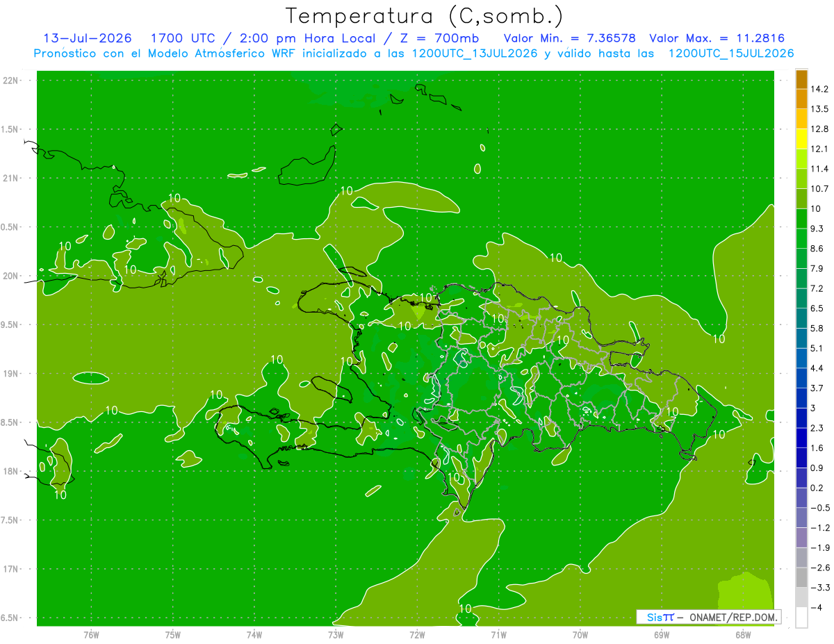834x644 pixels.
Task: Click the longitude label '69W'
Action: [x=662, y=635]
